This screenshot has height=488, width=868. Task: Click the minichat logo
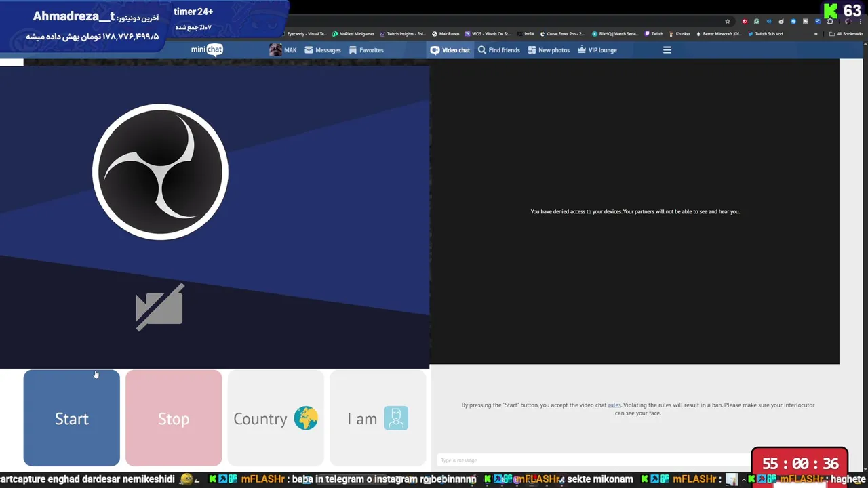207,49
